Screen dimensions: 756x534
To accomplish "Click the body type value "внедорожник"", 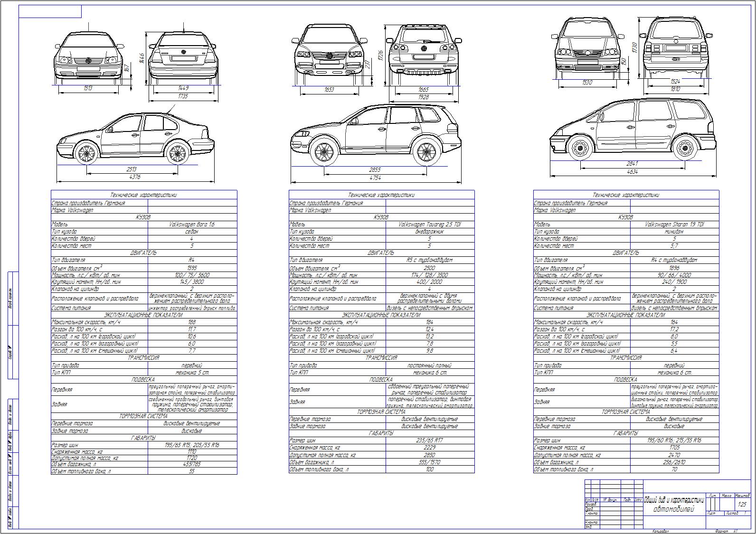I will 430,231.
